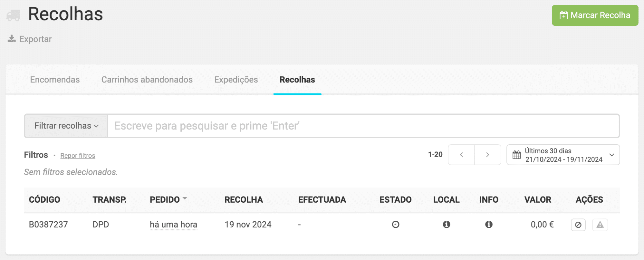Click the warning triangle action icon
This screenshot has height=260, width=644.
click(x=600, y=225)
